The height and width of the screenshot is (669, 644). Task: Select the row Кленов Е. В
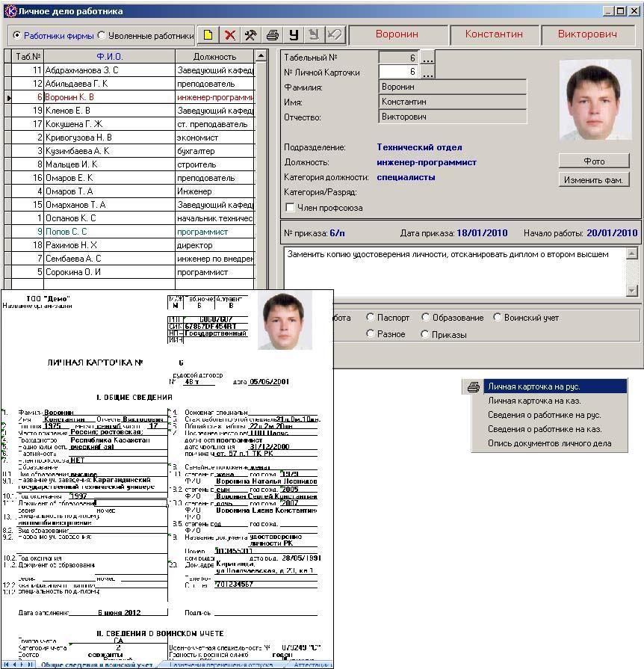pyautogui.click(x=133, y=111)
